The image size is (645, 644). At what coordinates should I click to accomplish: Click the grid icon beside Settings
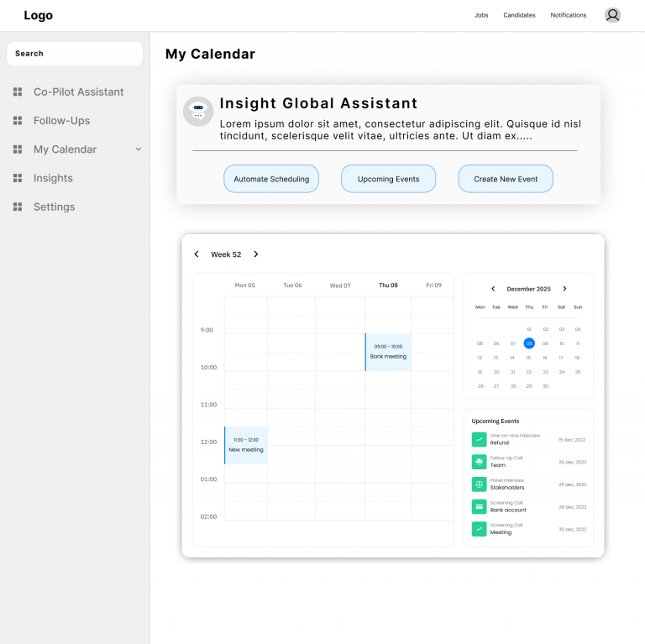pos(18,207)
